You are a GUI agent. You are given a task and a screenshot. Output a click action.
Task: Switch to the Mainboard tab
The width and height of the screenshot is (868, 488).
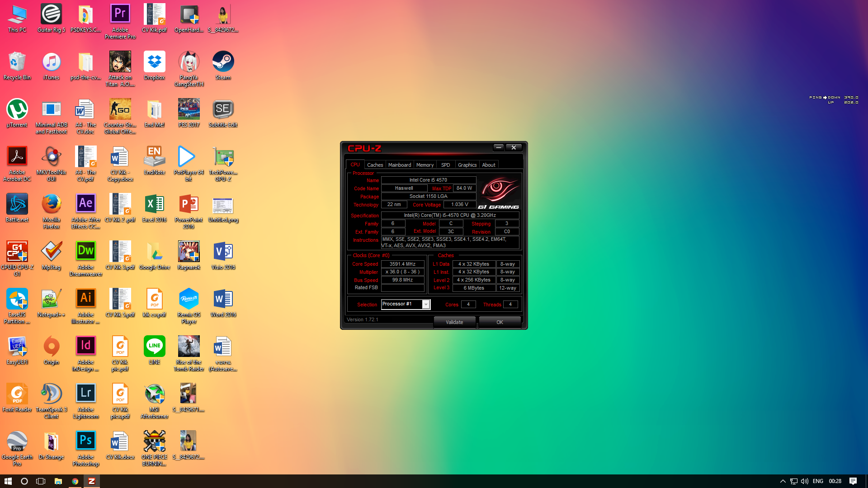[x=399, y=165]
